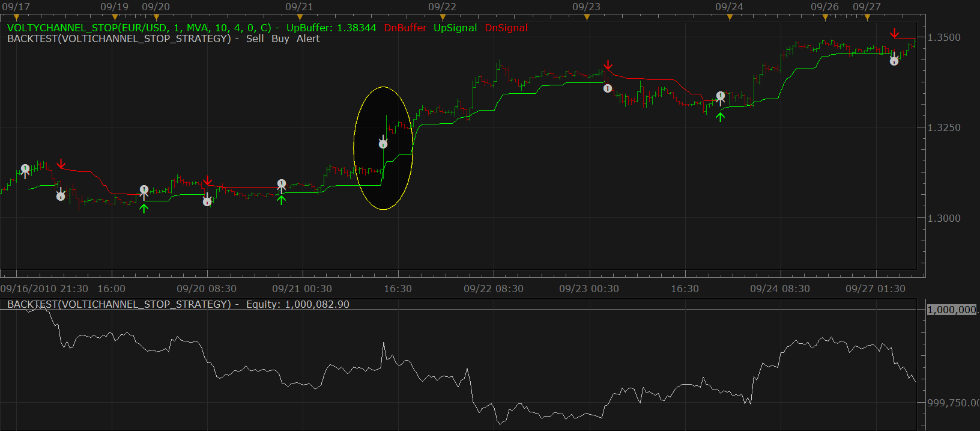Click the red down signal arrow near 09/23

tap(608, 65)
